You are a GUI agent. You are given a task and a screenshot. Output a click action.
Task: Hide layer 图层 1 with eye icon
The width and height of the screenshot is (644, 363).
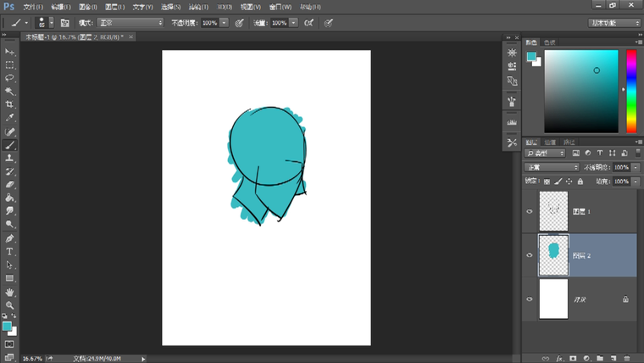pyautogui.click(x=530, y=211)
